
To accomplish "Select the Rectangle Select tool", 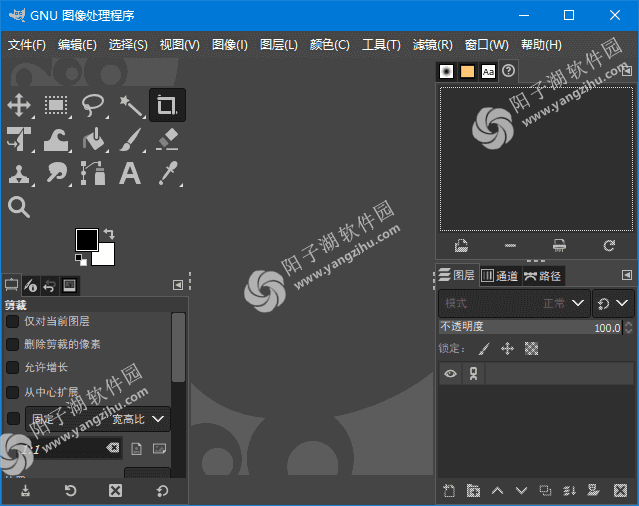I will [56, 105].
